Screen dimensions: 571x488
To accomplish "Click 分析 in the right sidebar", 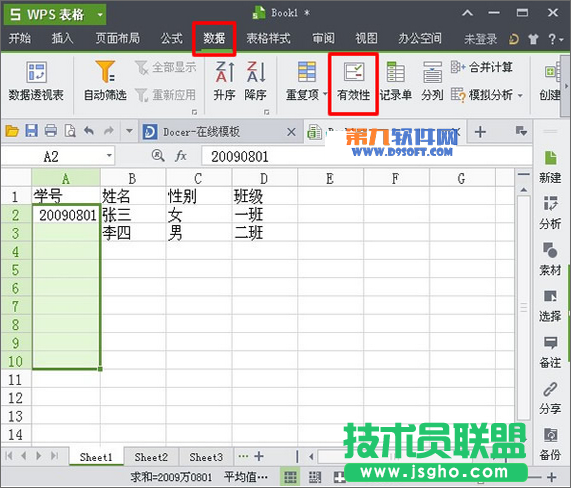I will tap(550, 213).
